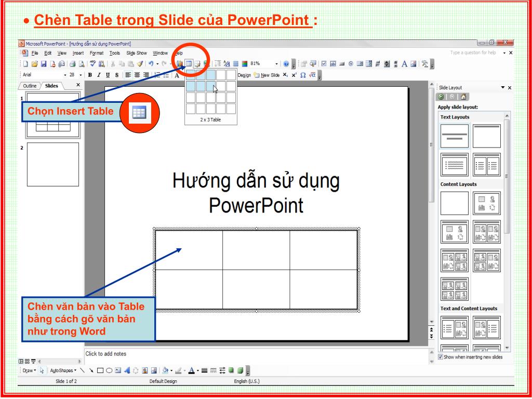Open the Slide Show menu
Screen dimensions: 532x399
pos(137,53)
